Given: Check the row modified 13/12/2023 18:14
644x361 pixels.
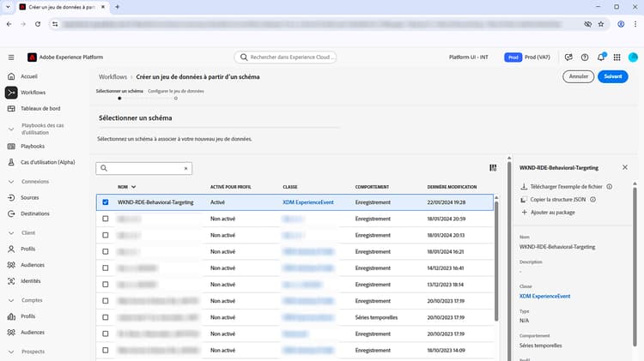Looking at the screenshot, I should point(106,285).
